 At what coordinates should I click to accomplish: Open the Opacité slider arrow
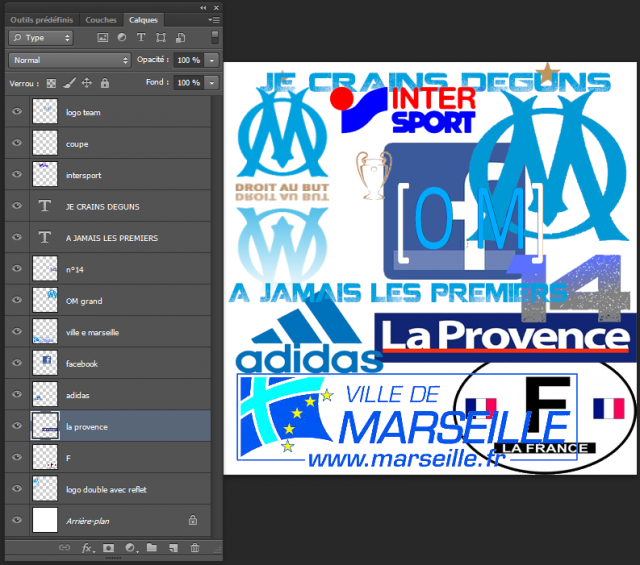coord(212,60)
